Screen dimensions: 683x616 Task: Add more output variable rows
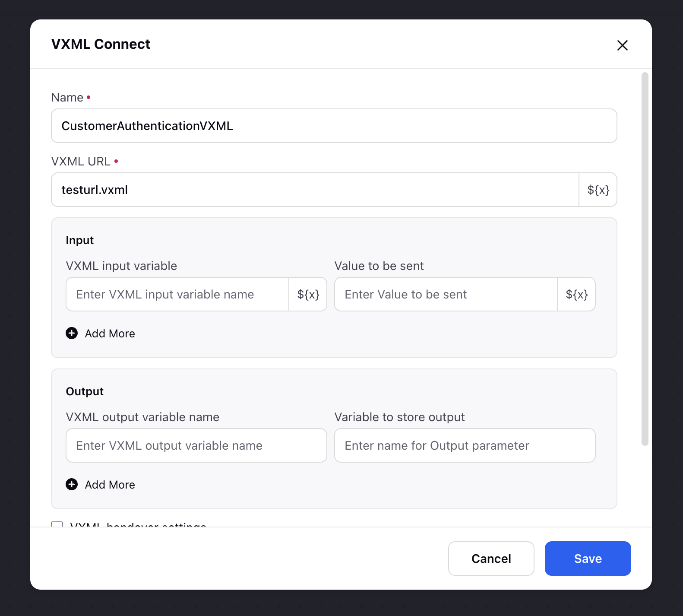coord(101,485)
